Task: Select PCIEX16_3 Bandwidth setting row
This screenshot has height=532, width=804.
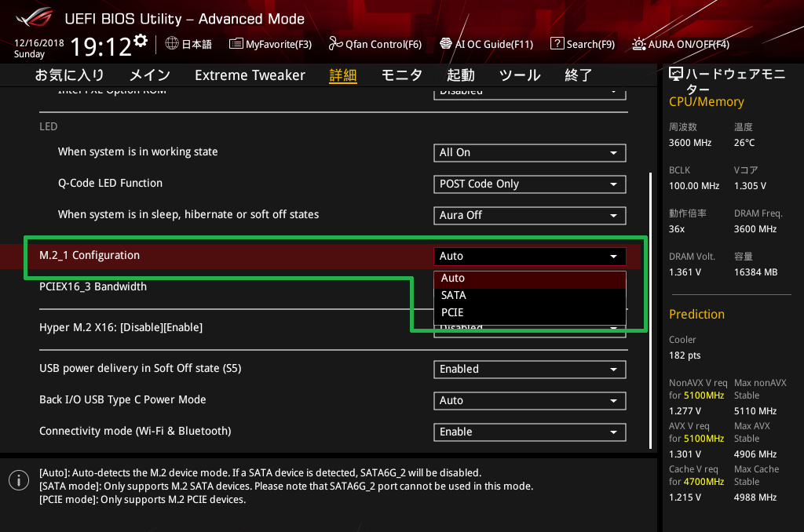Action: [93, 286]
